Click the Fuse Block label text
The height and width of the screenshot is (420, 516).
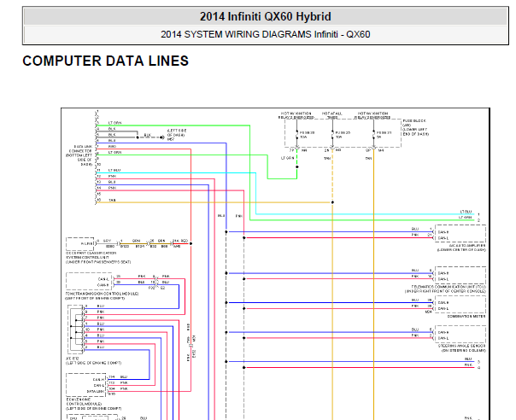[x=415, y=127]
